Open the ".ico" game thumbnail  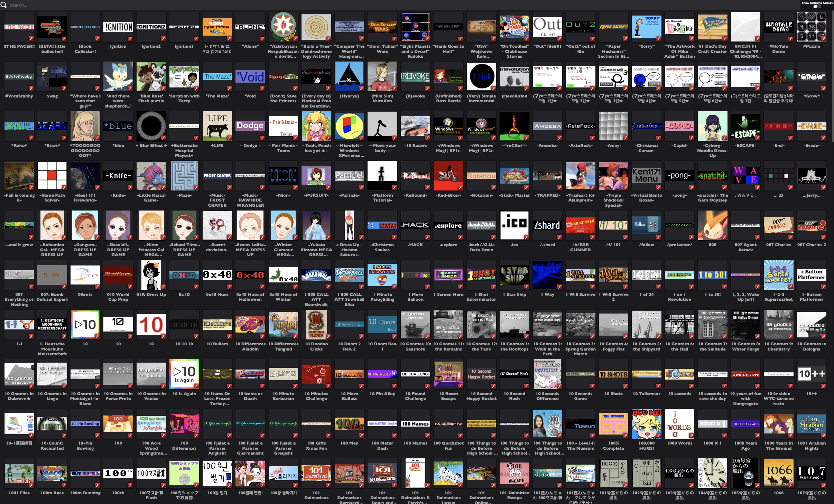coord(514,225)
